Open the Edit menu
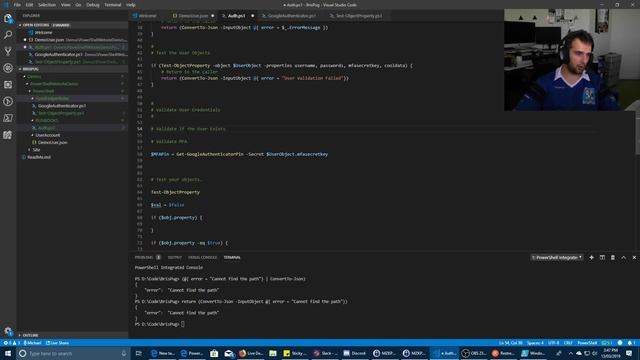The image size is (640, 360). click(x=29, y=5)
